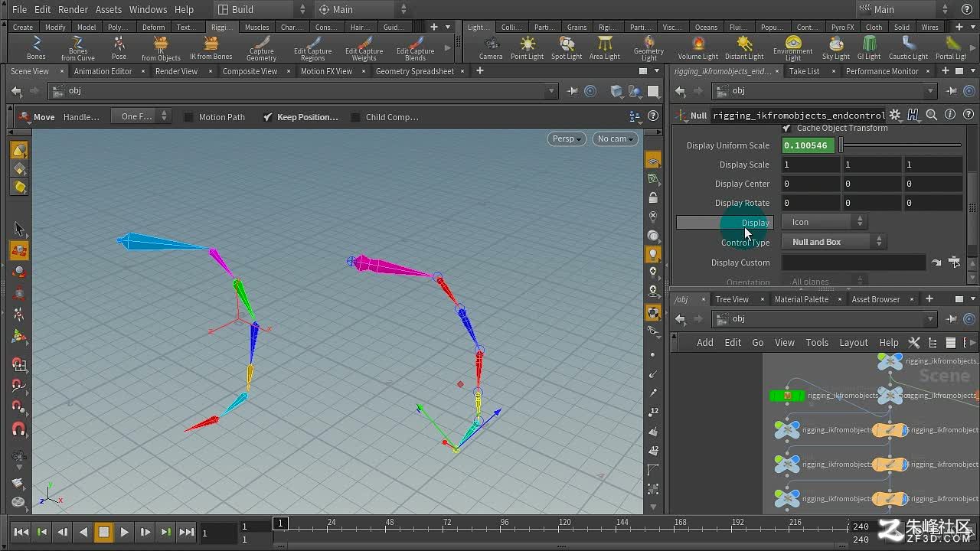This screenshot has height=551, width=980.
Task: Open the File menu
Action: pos(19,9)
